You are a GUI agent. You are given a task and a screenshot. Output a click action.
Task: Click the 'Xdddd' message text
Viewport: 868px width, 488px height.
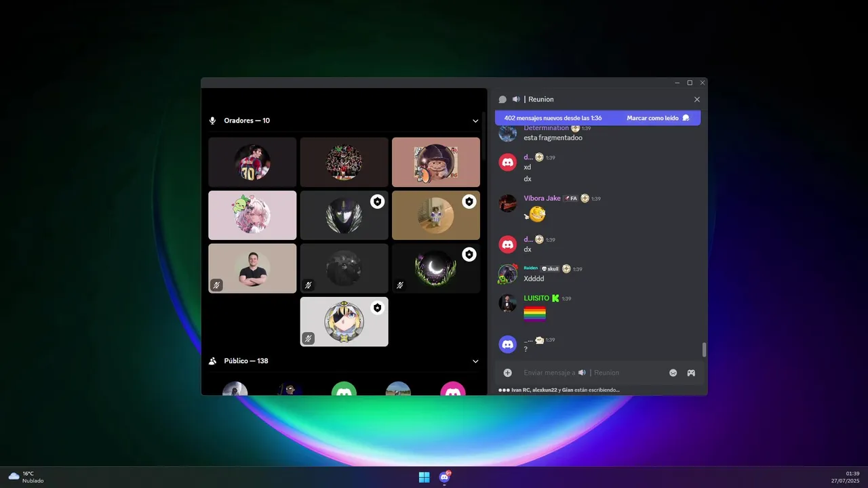pyautogui.click(x=534, y=279)
